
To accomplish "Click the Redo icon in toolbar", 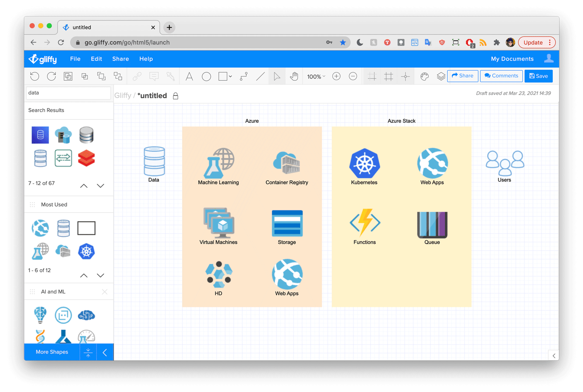I will (x=51, y=76).
